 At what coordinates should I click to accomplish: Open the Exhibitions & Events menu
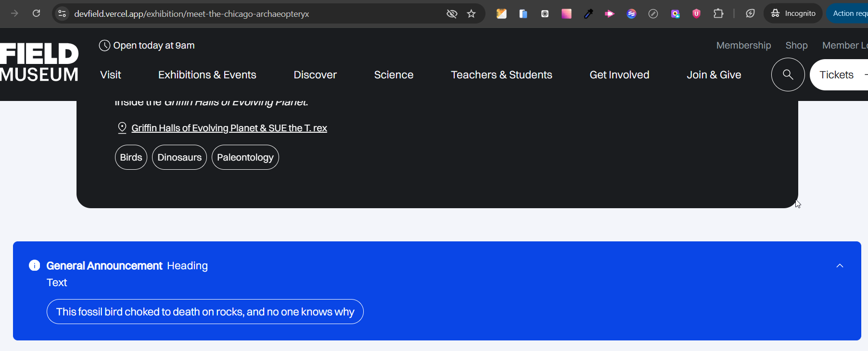point(207,75)
